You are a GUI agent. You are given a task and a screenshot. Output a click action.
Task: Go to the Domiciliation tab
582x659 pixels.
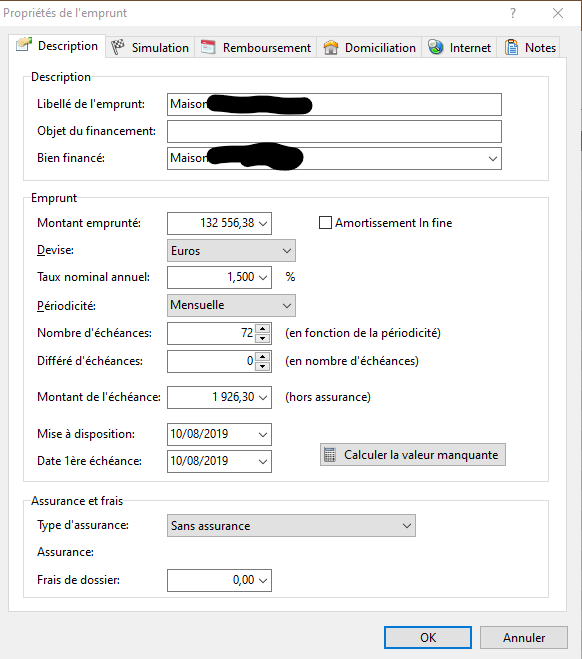(x=369, y=47)
